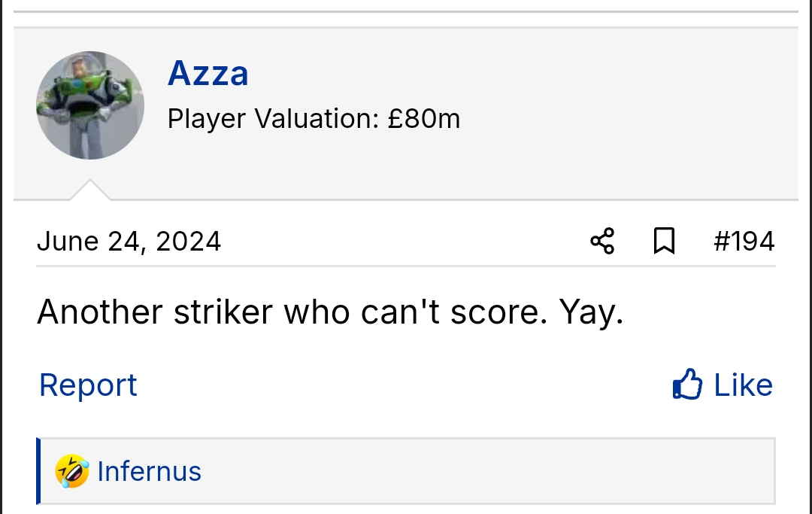Open Azza's Buzz Lightyear avatar

click(x=90, y=105)
